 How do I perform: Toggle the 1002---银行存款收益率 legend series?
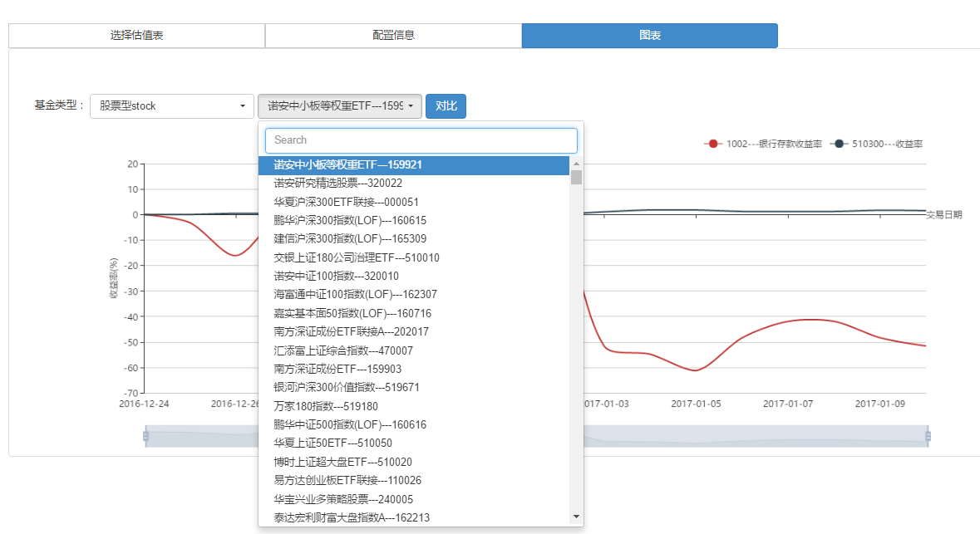tap(762, 145)
